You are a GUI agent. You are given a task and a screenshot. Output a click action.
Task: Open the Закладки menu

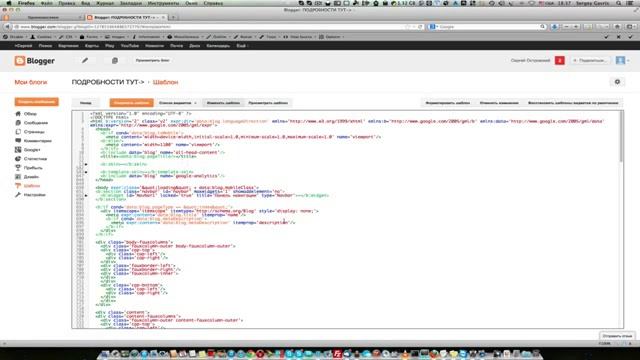pyautogui.click(x=131, y=3)
